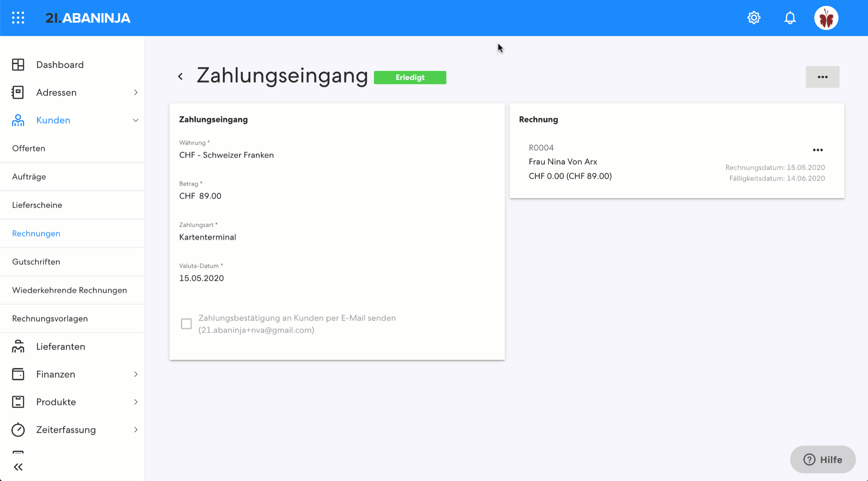This screenshot has height=481, width=868.
Task: Click the Adressen sidebar icon
Action: pos(18,92)
